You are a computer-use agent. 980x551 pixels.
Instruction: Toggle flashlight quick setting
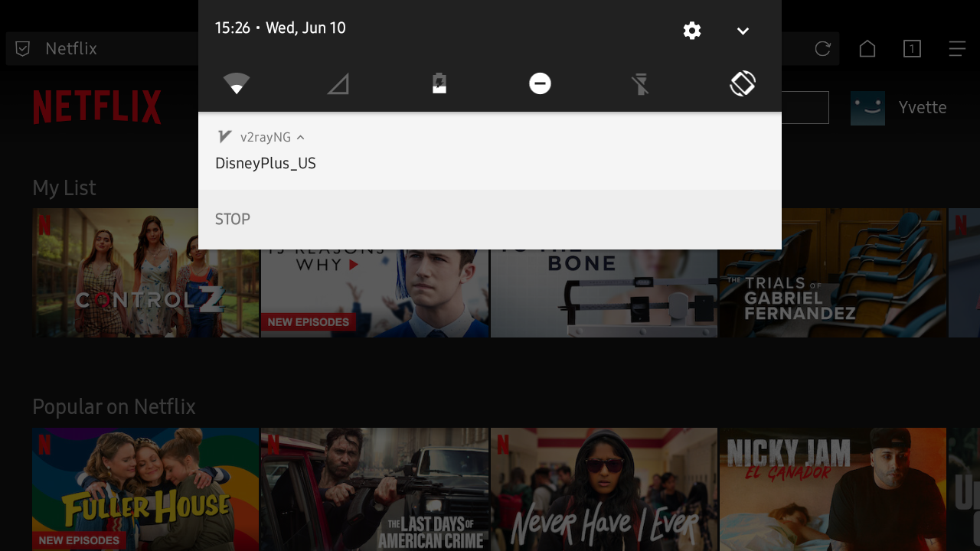pyautogui.click(x=641, y=83)
